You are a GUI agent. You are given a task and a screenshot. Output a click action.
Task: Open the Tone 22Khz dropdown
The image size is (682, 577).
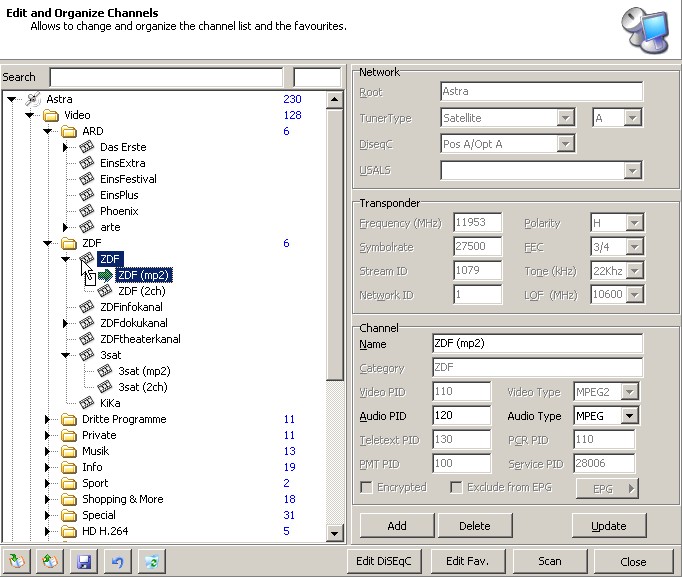click(635, 271)
